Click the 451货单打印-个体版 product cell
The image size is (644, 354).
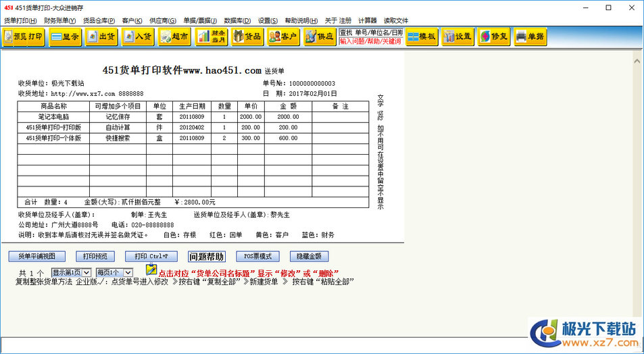(x=53, y=138)
